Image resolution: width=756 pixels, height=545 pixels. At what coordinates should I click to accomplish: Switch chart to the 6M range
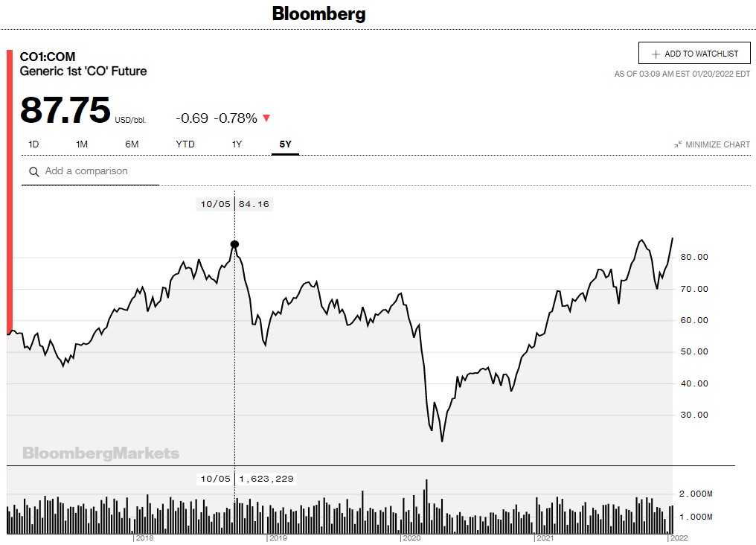pyautogui.click(x=132, y=144)
